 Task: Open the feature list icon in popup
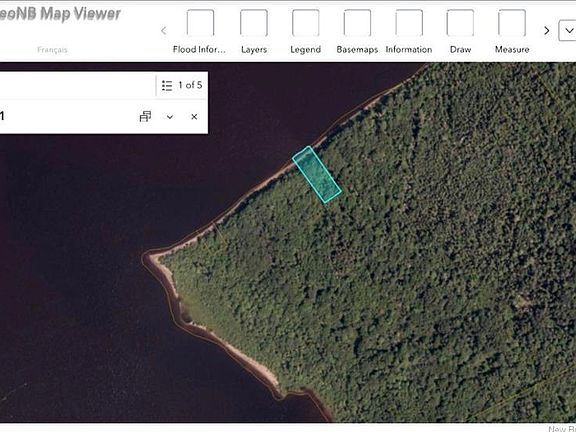pyautogui.click(x=167, y=86)
